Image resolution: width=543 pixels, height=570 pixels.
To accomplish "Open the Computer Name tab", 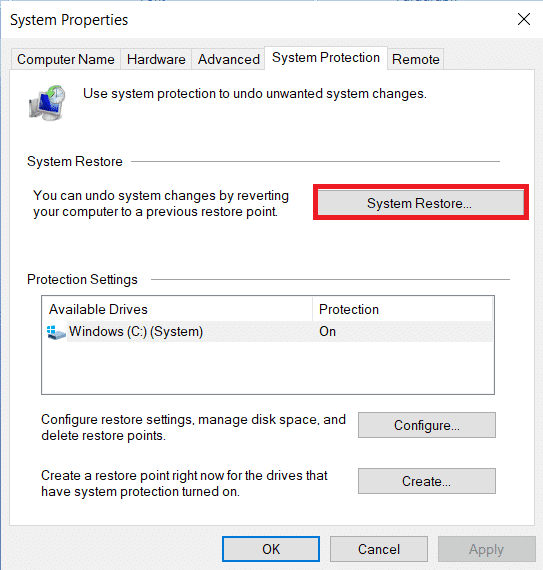I will click(66, 59).
